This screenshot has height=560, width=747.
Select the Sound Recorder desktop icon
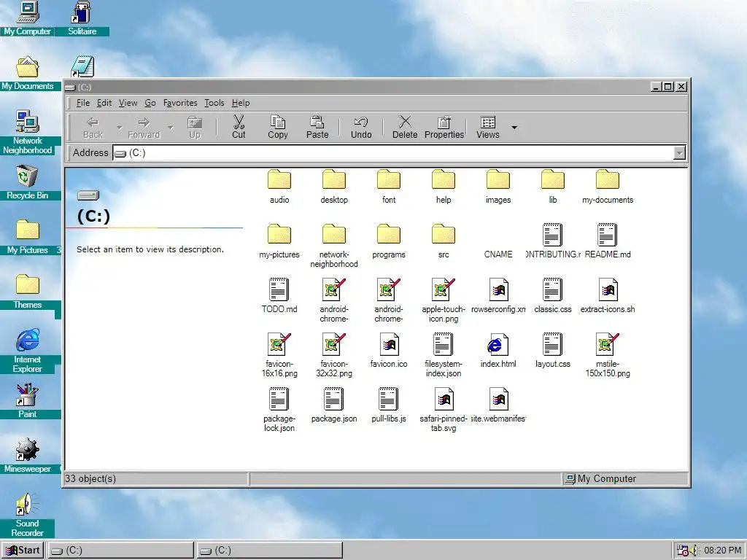27,515
